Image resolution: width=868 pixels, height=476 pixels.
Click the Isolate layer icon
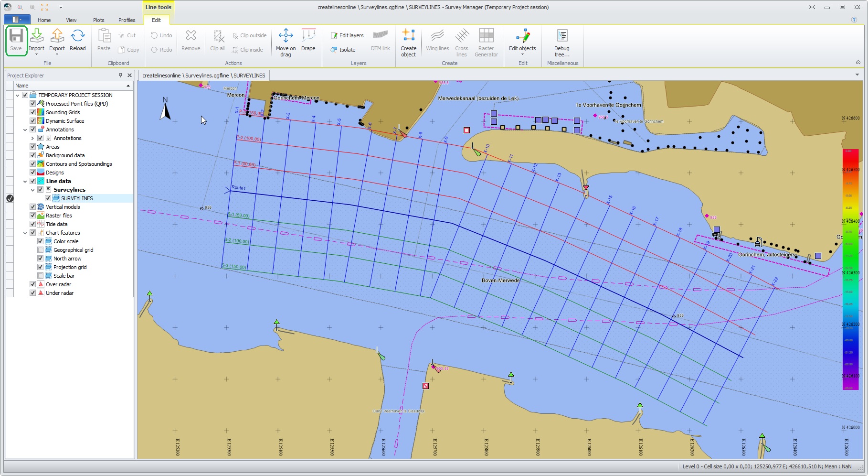(x=334, y=50)
